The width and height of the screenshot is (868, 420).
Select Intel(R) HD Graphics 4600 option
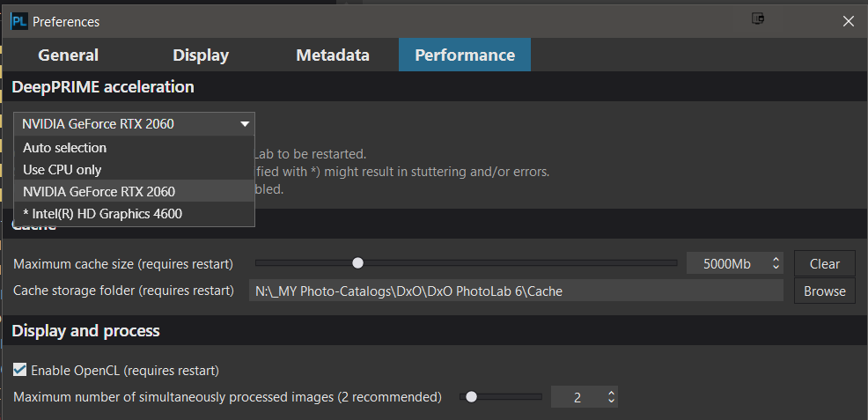point(134,213)
